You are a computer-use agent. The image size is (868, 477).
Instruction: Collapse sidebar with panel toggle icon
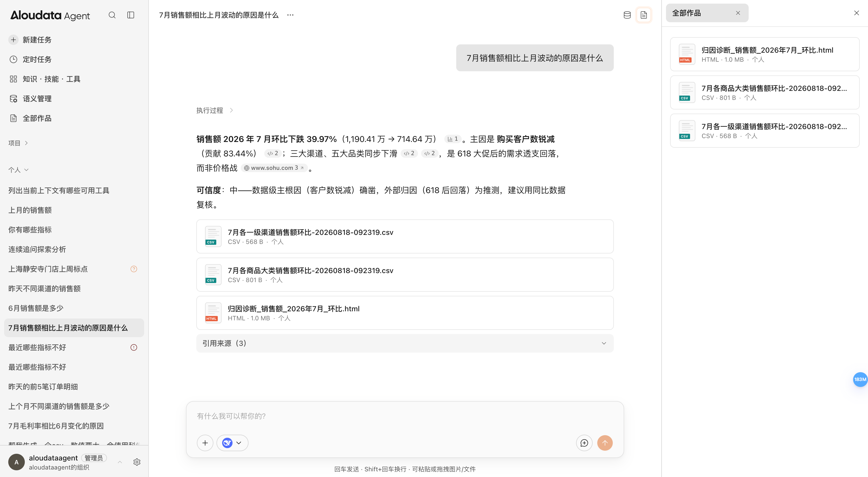click(131, 15)
